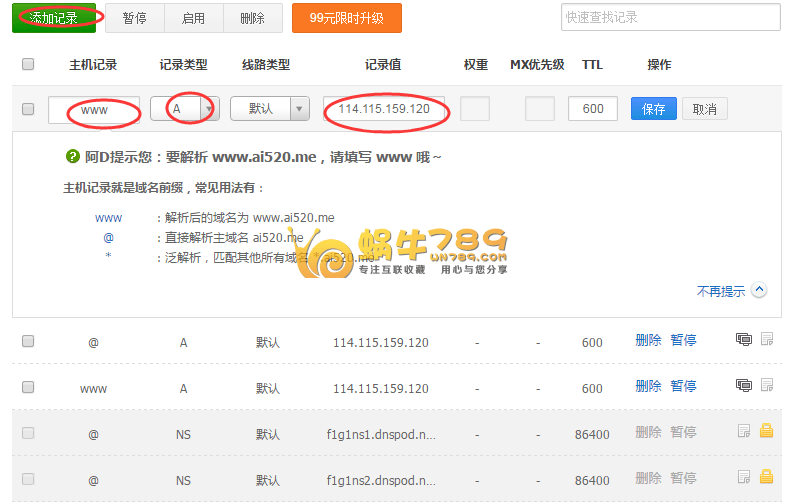791x502 pixels.
Task: Click monitor icon on the www A record row
Action: (x=743, y=385)
